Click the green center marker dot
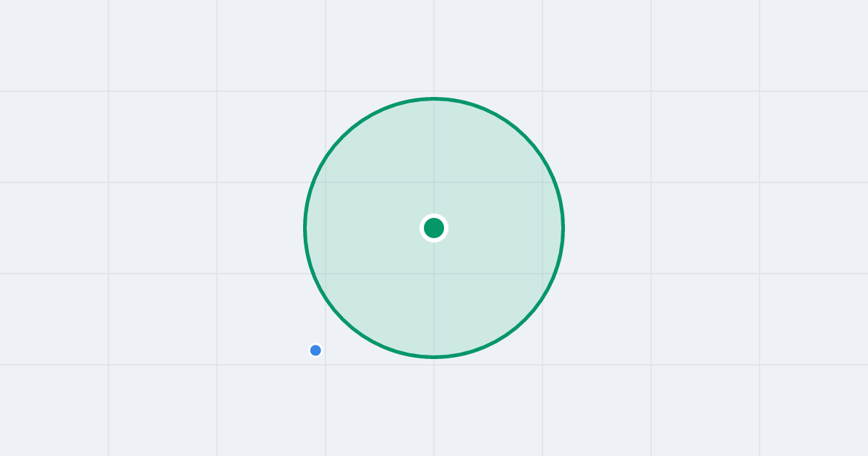This screenshot has height=456, width=868. [x=434, y=228]
